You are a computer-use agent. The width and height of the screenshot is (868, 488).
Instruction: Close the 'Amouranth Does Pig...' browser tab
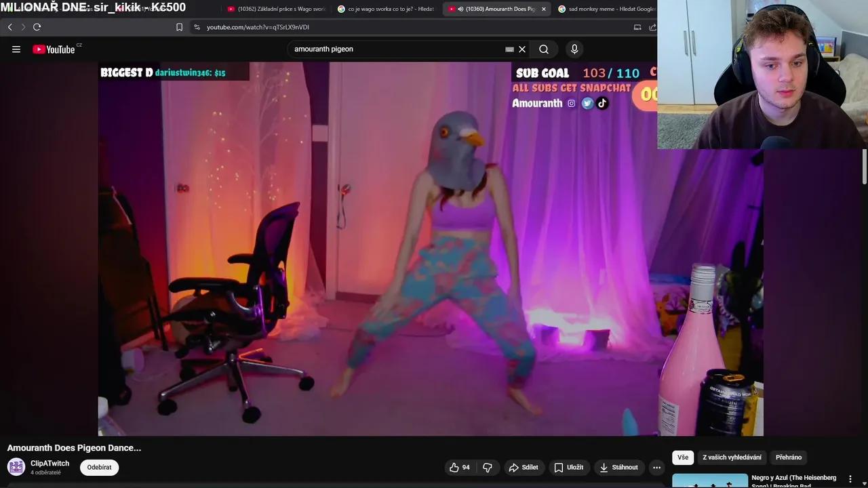click(543, 9)
